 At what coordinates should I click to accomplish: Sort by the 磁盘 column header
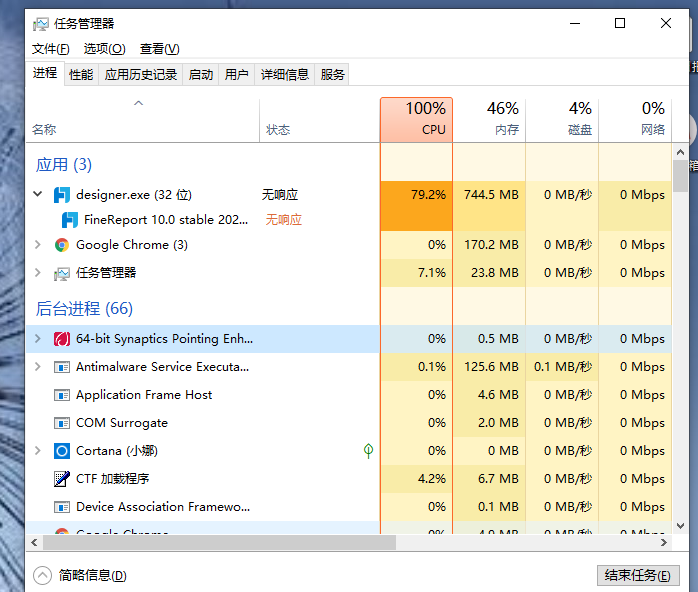pos(562,120)
